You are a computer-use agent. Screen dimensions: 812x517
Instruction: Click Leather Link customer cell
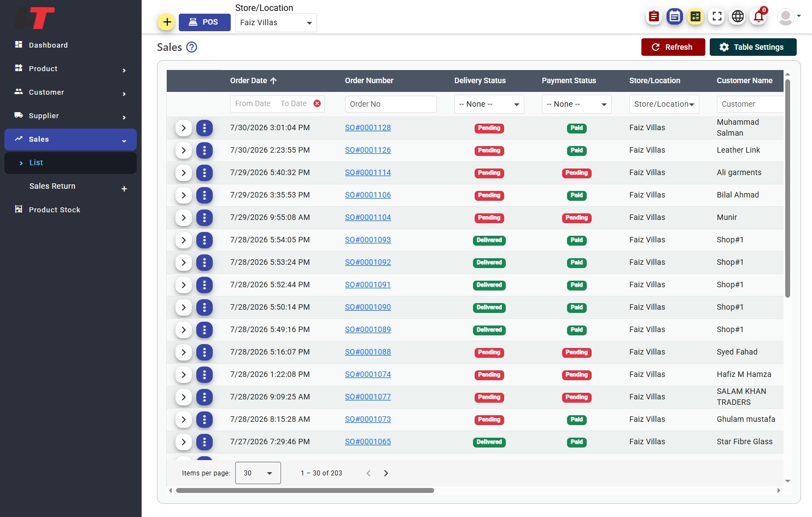coord(738,150)
